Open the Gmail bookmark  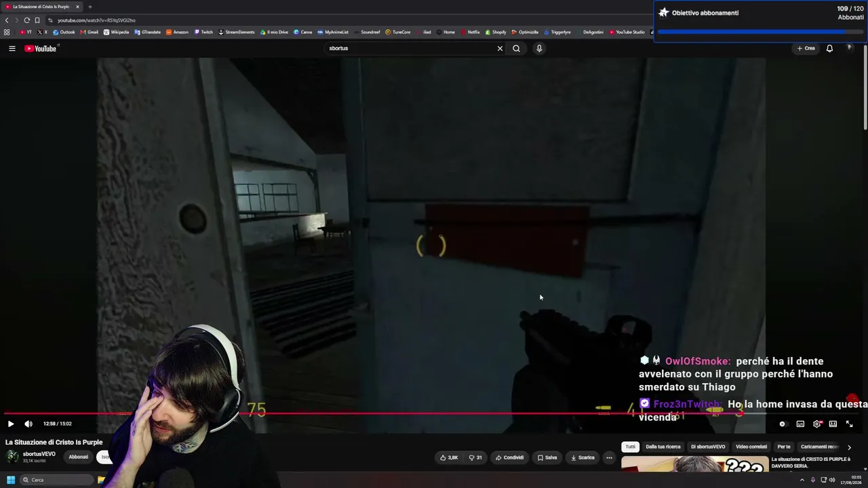tap(90, 32)
